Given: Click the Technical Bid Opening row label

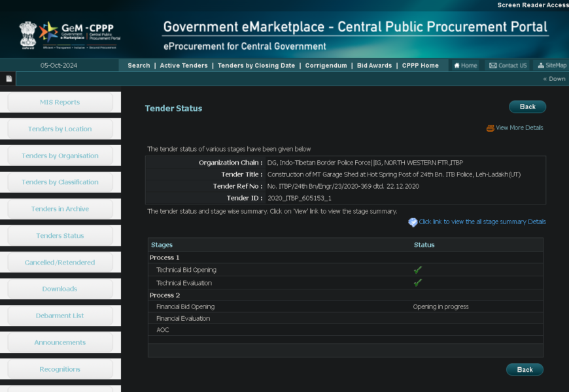Looking at the screenshot, I should pyautogui.click(x=186, y=270).
